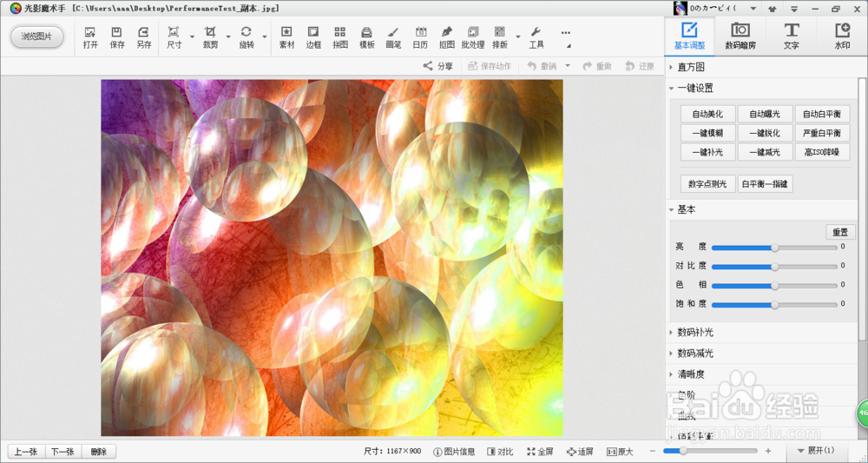868x463 pixels.
Task: Click the 严重白平衡 button
Action: point(822,133)
